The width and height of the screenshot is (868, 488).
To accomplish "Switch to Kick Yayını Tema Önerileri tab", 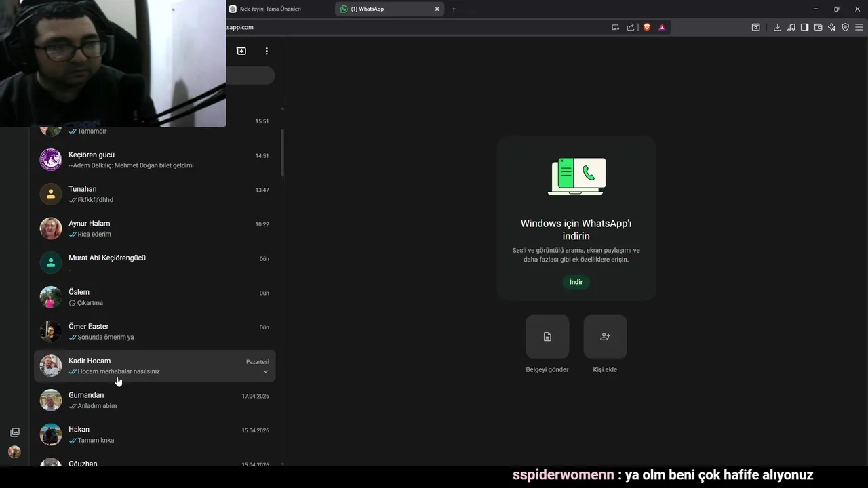I will click(x=278, y=9).
